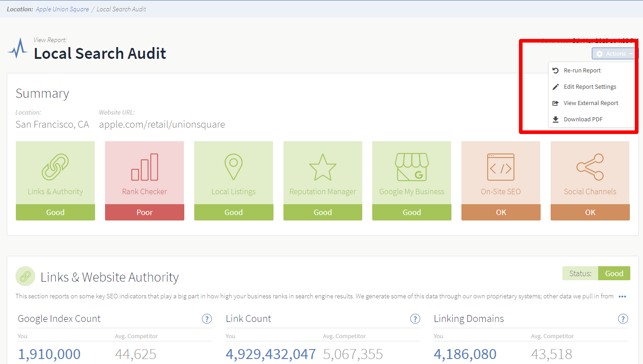Click the OK status under Social Channels
Image resolution: width=643 pixels, height=364 pixels.
(590, 212)
